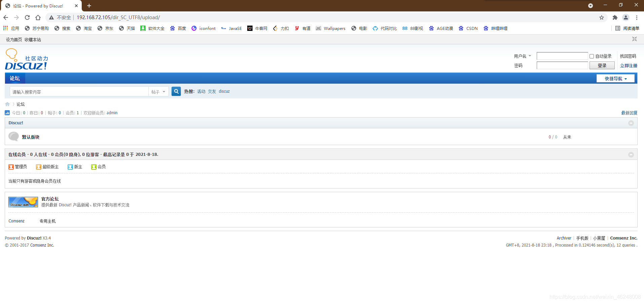Open the 用户名 login type dropdown
Viewport: 644px width, 303px height.
tap(523, 56)
